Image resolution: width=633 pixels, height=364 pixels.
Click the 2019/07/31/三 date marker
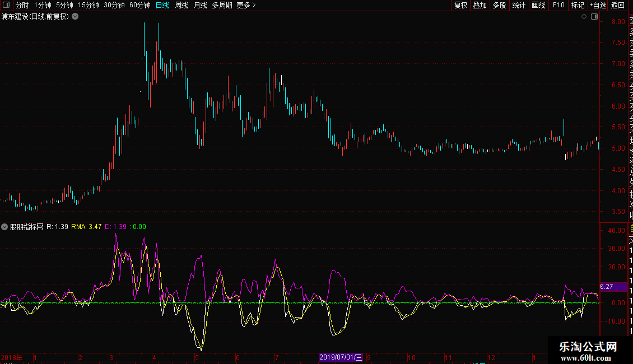341,357
